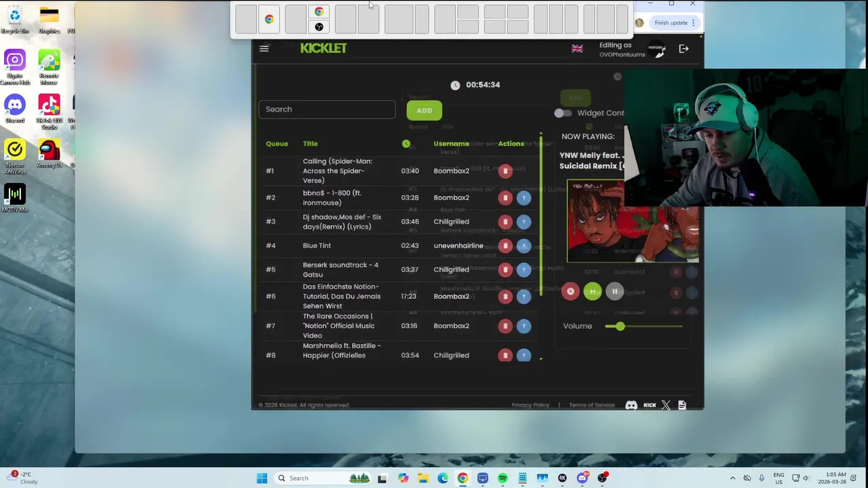
Task: Click the duration clock column header
Action: click(406, 144)
